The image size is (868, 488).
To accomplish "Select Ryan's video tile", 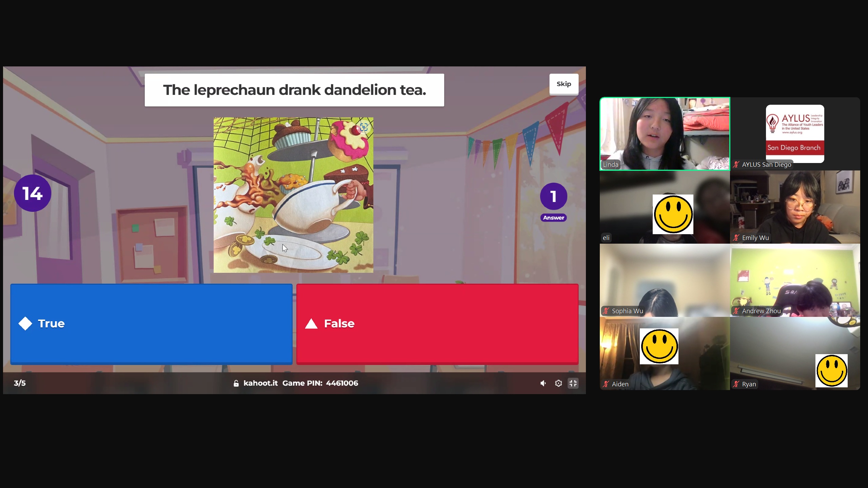I will click(x=795, y=353).
